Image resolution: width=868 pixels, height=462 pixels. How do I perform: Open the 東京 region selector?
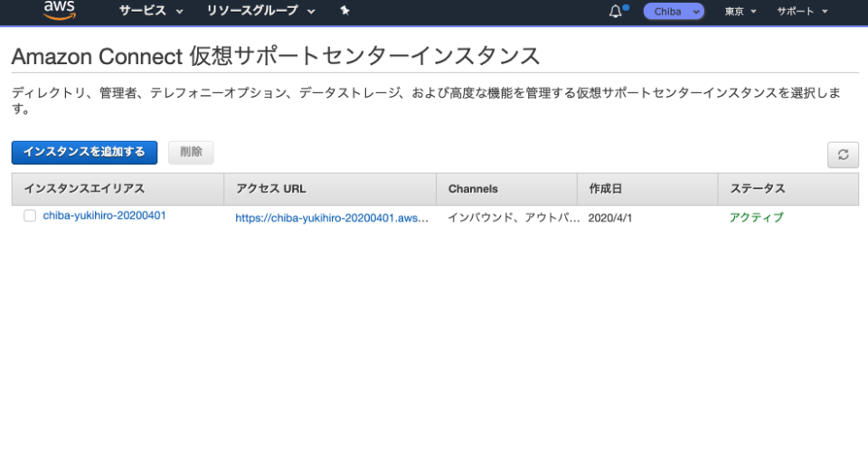[741, 11]
